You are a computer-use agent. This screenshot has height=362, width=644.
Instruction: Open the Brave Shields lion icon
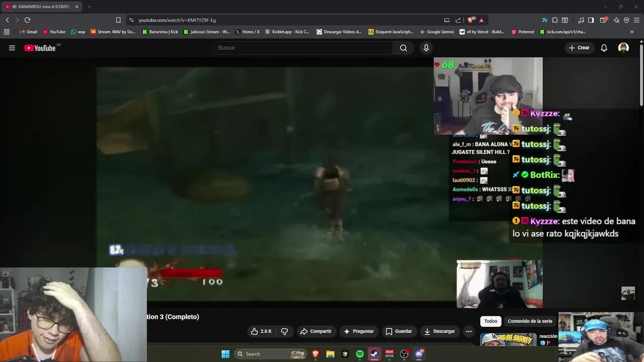coord(470,20)
